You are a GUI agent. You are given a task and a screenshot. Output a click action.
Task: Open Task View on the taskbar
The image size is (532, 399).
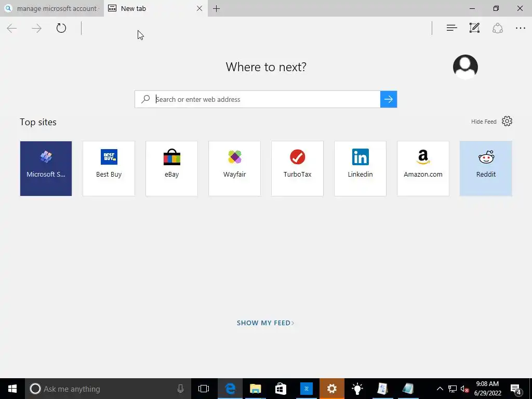(x=204, y=389)
